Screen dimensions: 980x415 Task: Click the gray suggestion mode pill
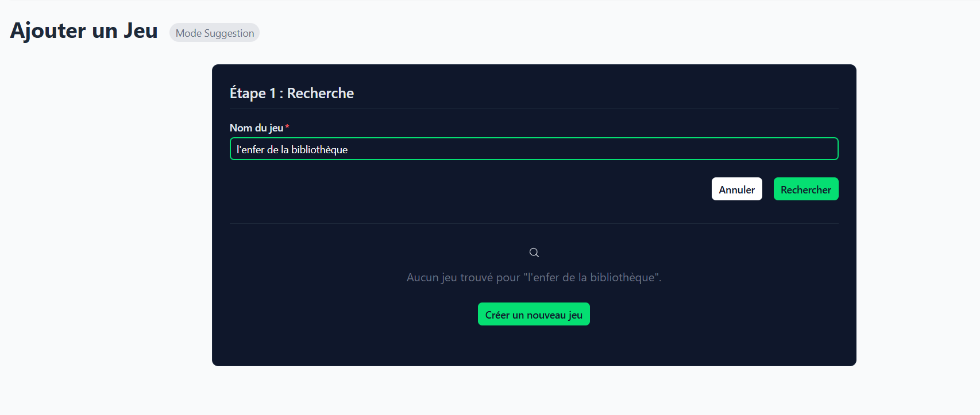pos(214,33)
